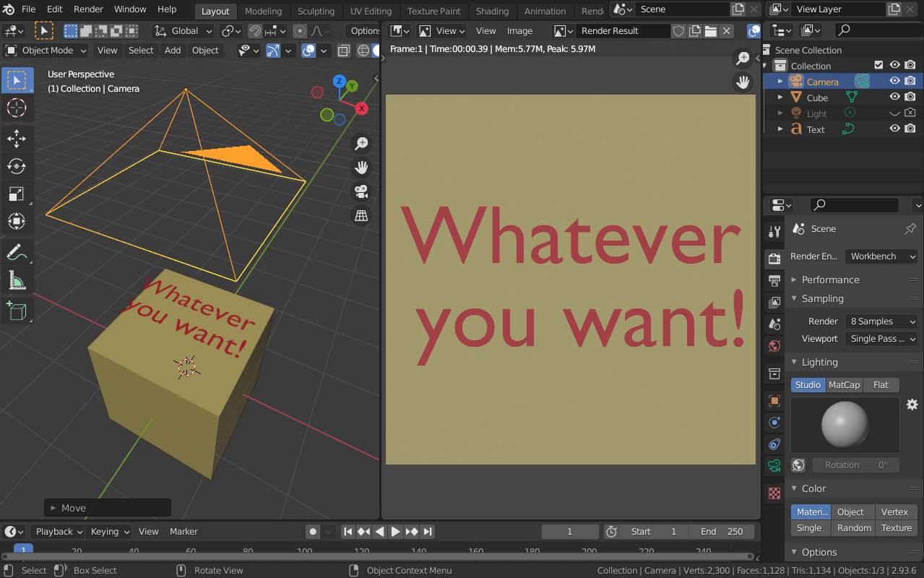
Task: Activate the Scale tool
Action: click(17, 193)
